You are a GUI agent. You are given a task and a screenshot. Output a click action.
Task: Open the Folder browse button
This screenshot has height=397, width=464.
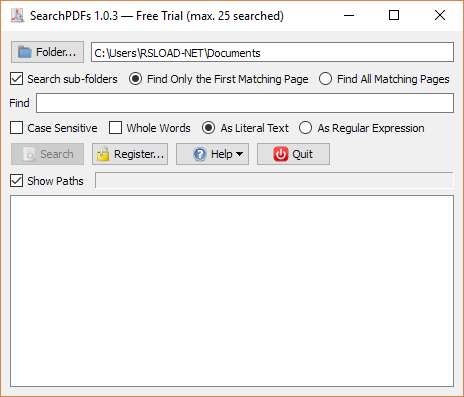coord(47,52)
